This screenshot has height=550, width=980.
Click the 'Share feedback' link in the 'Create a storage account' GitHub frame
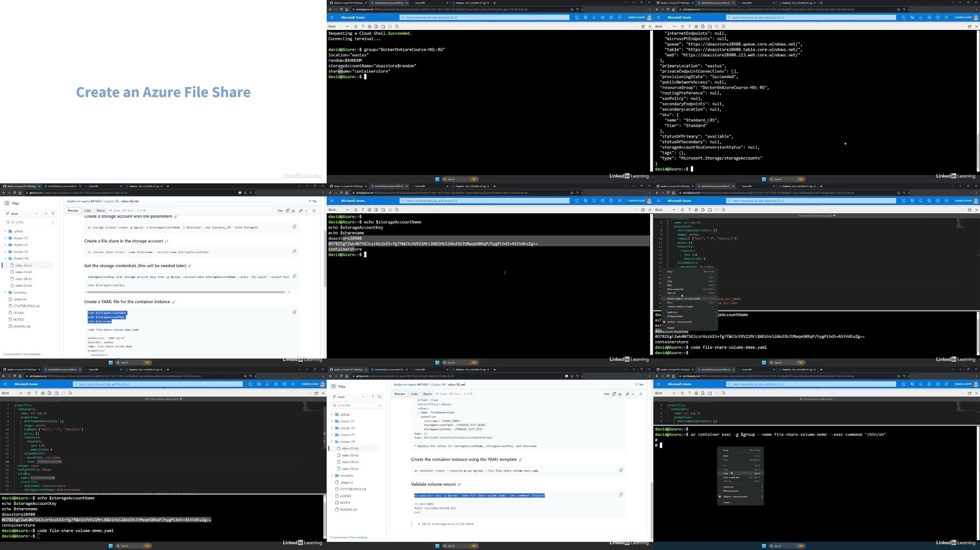pos(32,354)
